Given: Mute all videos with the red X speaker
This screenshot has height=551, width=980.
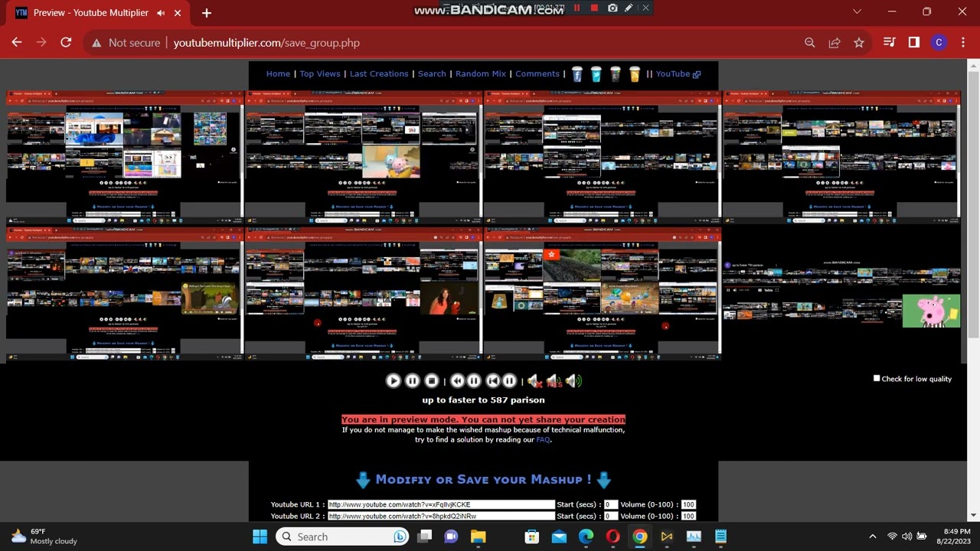Looking at the screenshot, I should [534, 380].
